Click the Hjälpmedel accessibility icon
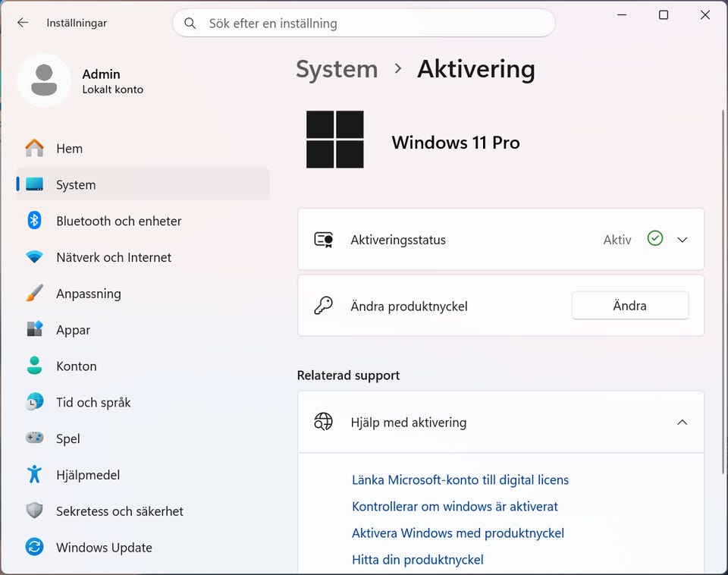Image resolution: width=728 pixels, height=575 pixels. coord(34,474)
